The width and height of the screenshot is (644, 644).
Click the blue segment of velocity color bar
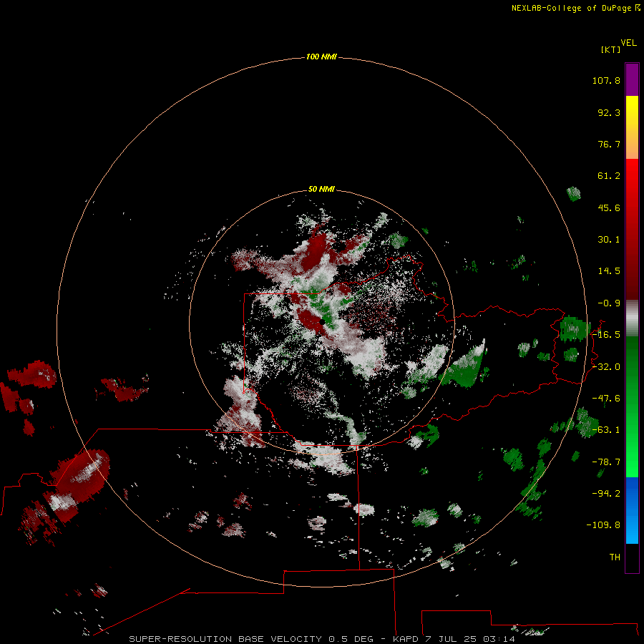[x=632, y=510]
